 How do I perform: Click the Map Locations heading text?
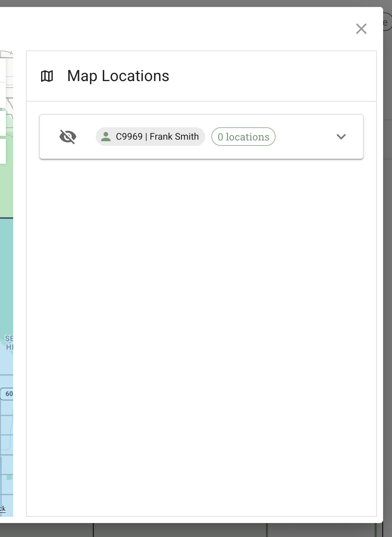(x=118, y=76)
